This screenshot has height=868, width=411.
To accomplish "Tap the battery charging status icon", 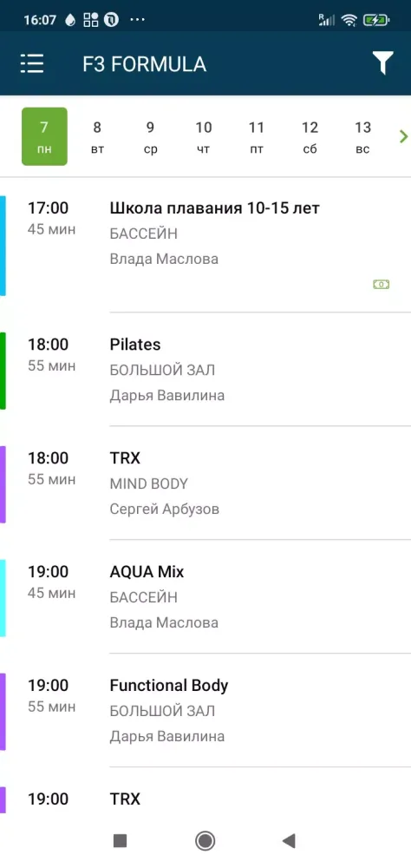I will 376,21.
